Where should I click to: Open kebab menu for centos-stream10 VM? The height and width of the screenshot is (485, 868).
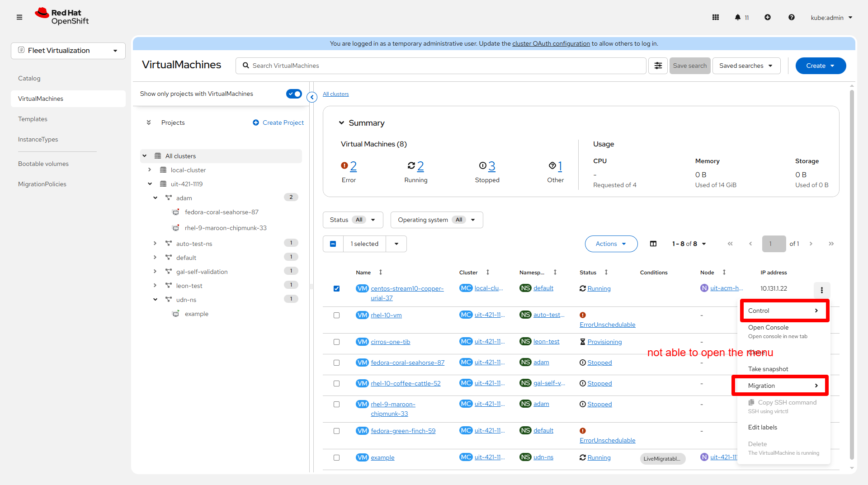coord(822,290)
